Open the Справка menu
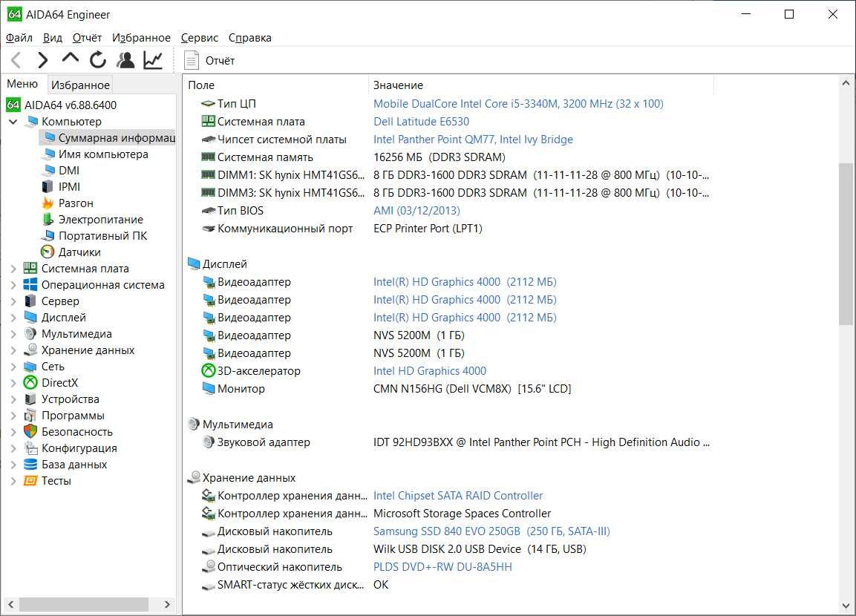Screen dimensions: 856x616 (249, 38)
